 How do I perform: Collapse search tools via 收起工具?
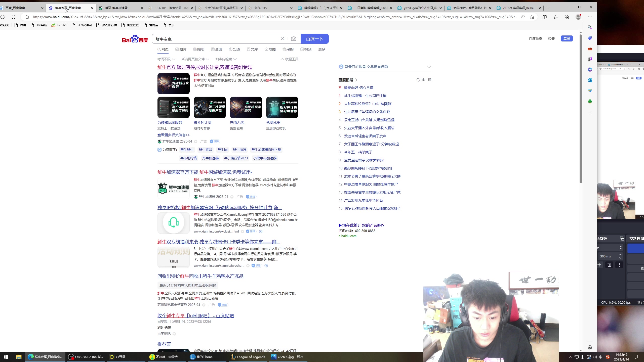(289, 59)
